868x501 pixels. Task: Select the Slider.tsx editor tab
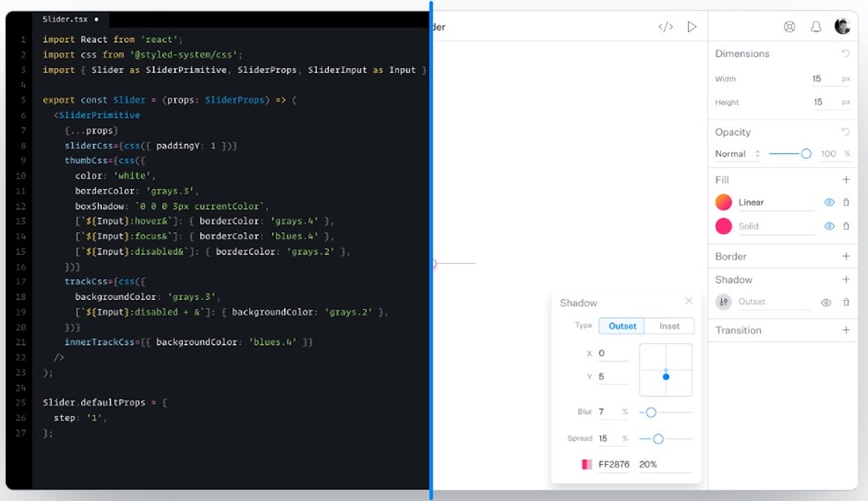click(64, 19)
